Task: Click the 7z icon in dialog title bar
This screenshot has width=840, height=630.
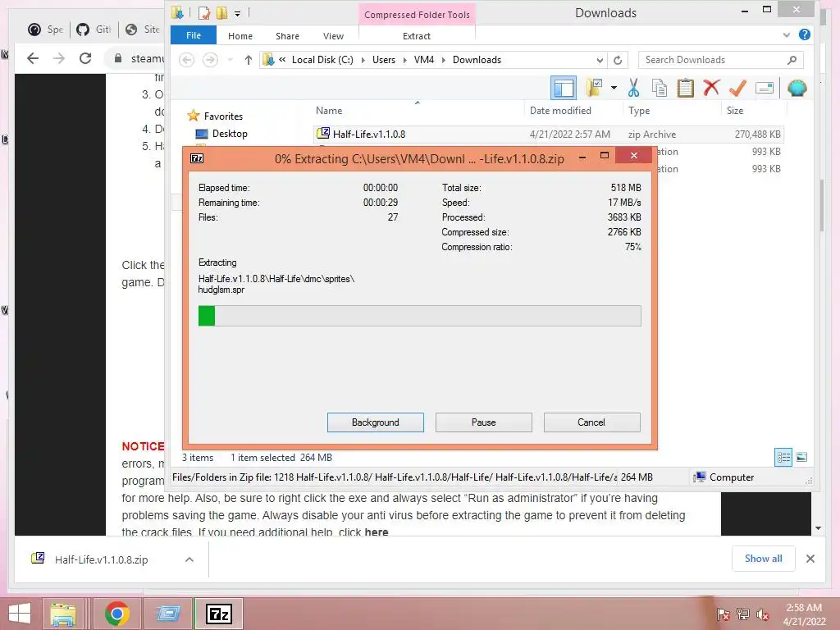Action: pyautogui.click(x=197, y=158)
